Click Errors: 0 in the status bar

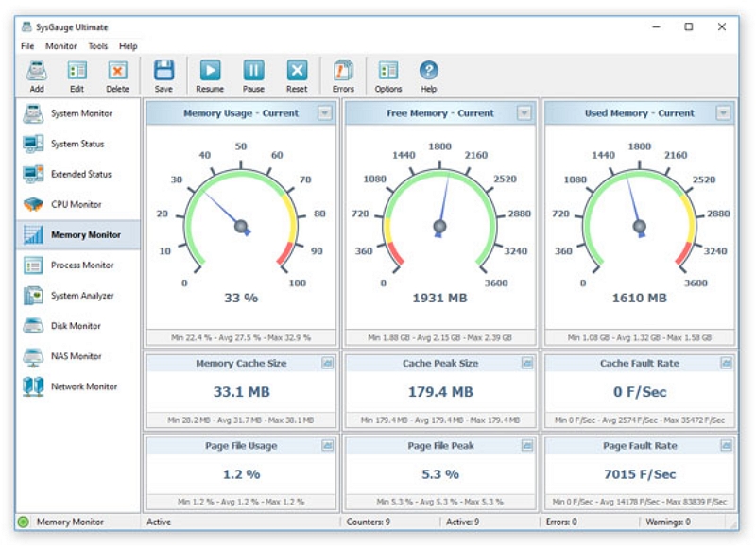click(x=561, y=522)
